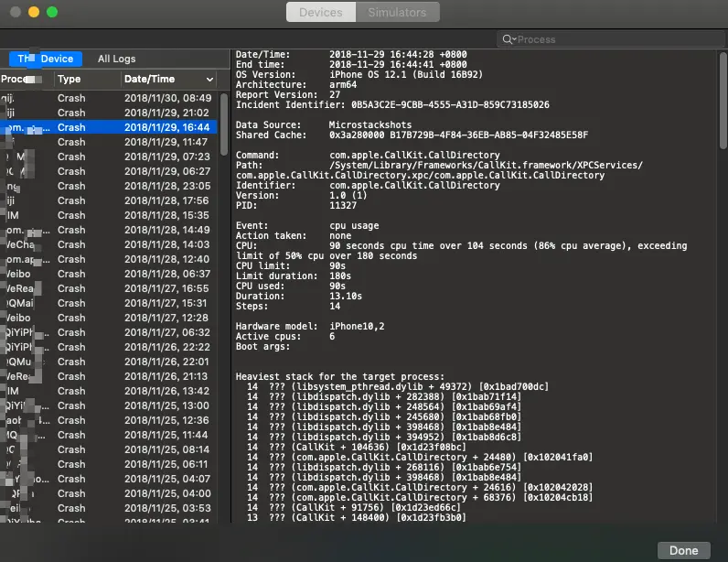The image size is (728, 562).
Task: Select the crash log dated 2018/11/27, 06:32
Action: point(109,332)
